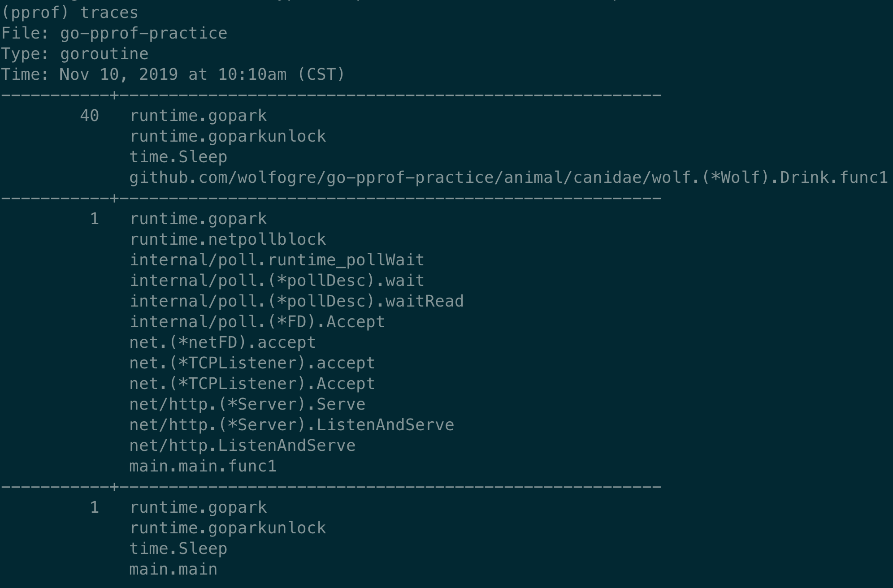Click the time.Sleep frame above main.main
This screenshot has width=893, height=588.
click(x=178, y=549)
